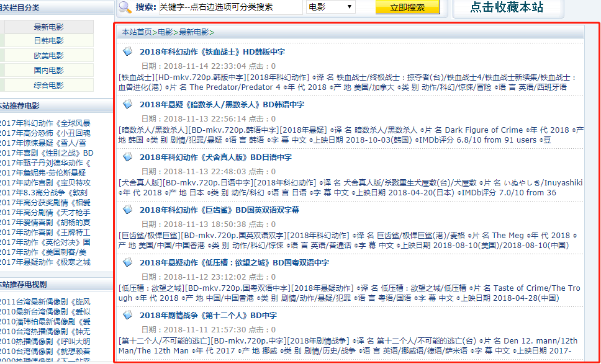This screenshot has height=364, width=601.
Task: Open 2011台湾最新偶像剧《旋风 link
Action: 45,302
